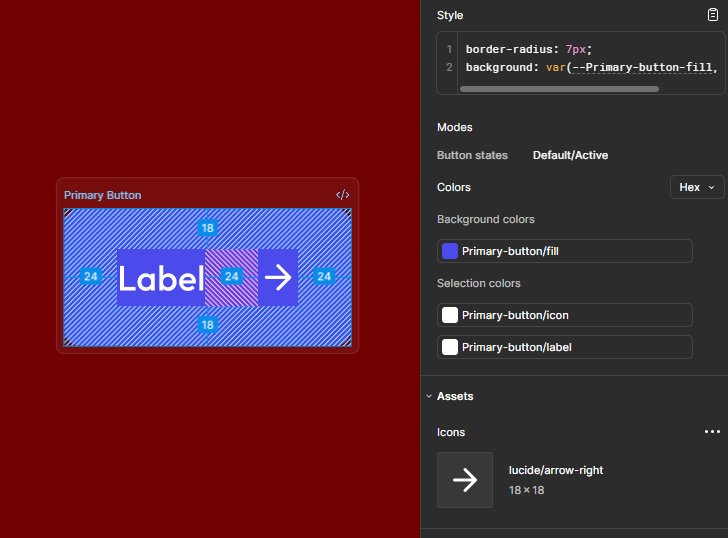This screenshot has height=538, width=728.
Task: Click the white Primary-button/icon color swatch
Action: pyautogui.click(x=450, y=315)
